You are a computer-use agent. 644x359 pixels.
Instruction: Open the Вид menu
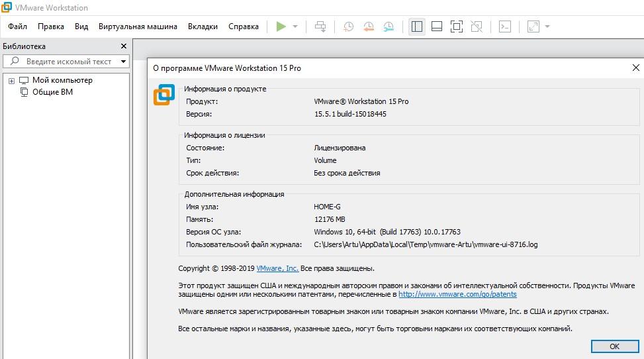point(81,26)
